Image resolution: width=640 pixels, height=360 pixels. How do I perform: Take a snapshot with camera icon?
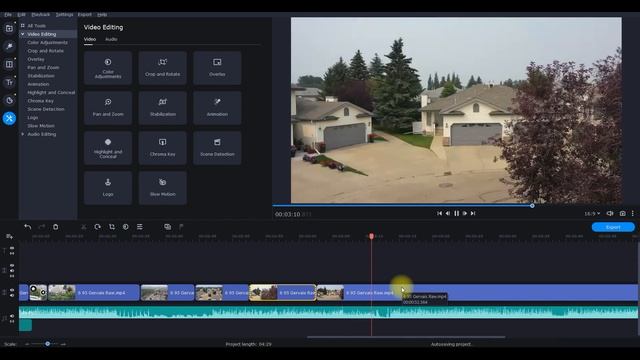click(622, 213)
